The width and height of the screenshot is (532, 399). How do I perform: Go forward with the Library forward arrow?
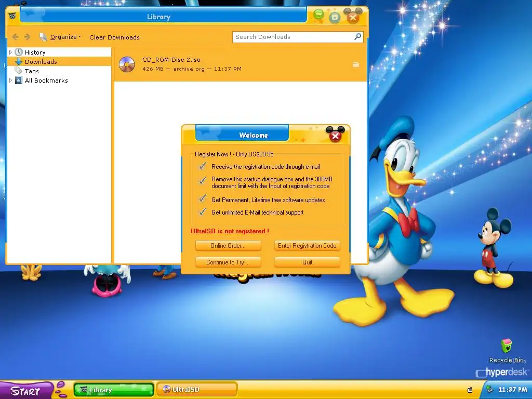(28, 37)
